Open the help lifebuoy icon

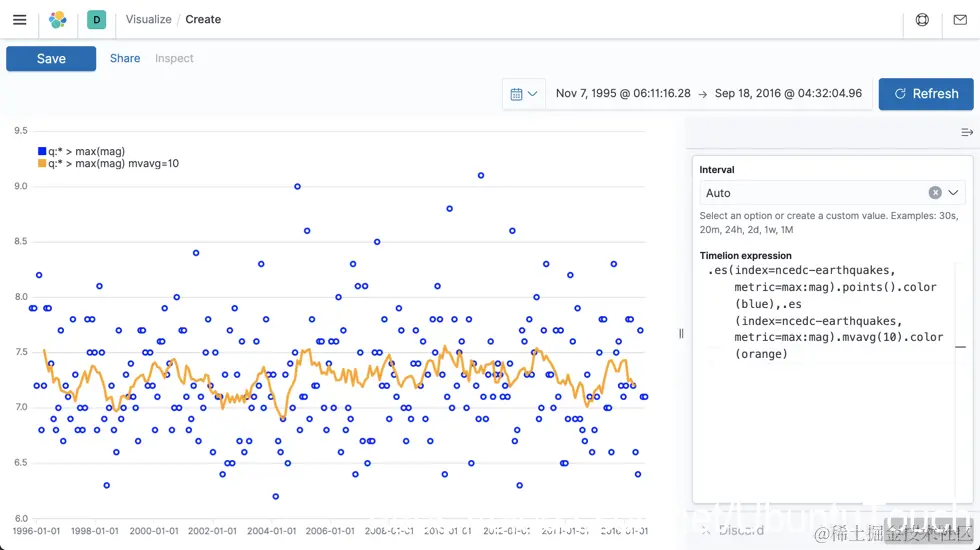point(922,19)
